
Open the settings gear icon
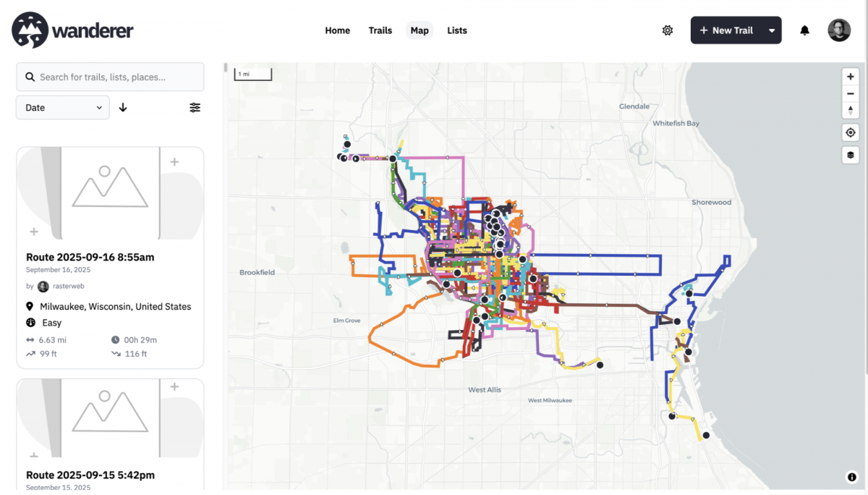pyautogui.click(x=668, y=30)
